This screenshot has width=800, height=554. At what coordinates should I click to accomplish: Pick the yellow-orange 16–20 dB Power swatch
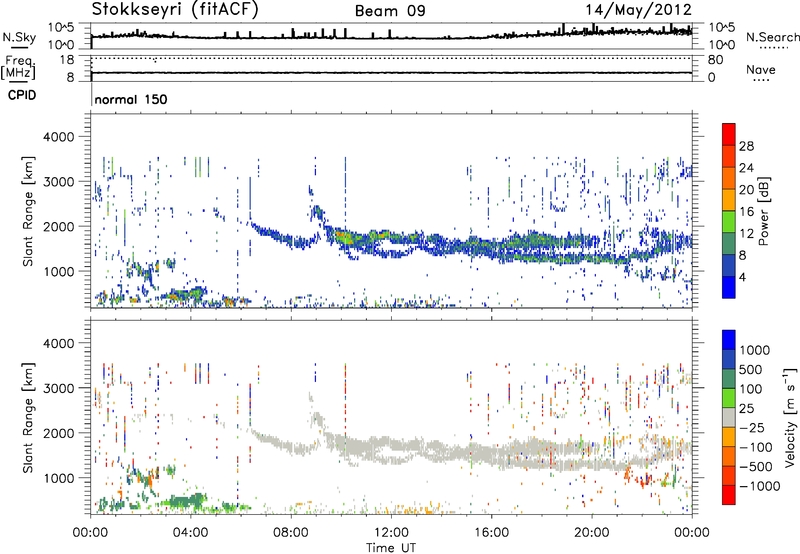point(729,200)
